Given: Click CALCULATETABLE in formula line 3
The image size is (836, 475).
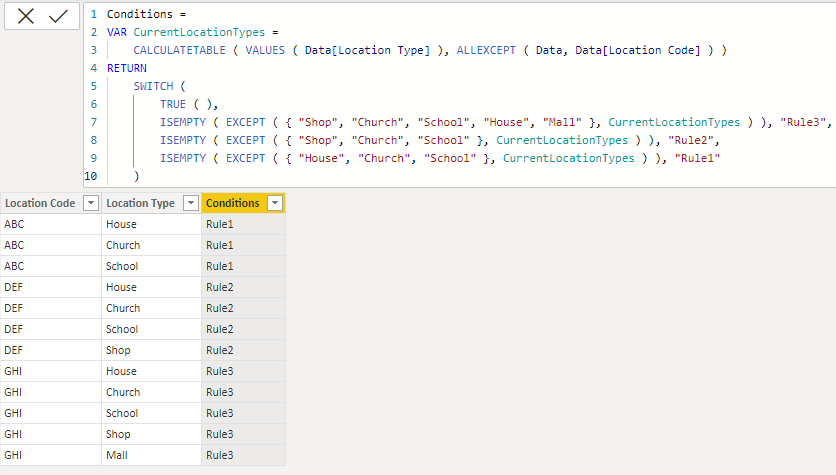Looking at the screenshot, I should pos(179,51).
